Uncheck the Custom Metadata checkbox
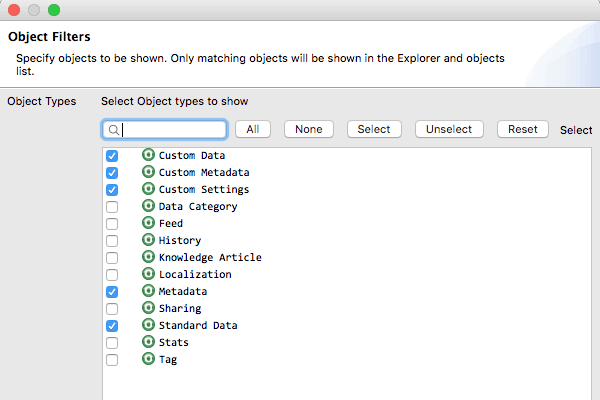Screen dimensions: 600x400 click(112, 173)
